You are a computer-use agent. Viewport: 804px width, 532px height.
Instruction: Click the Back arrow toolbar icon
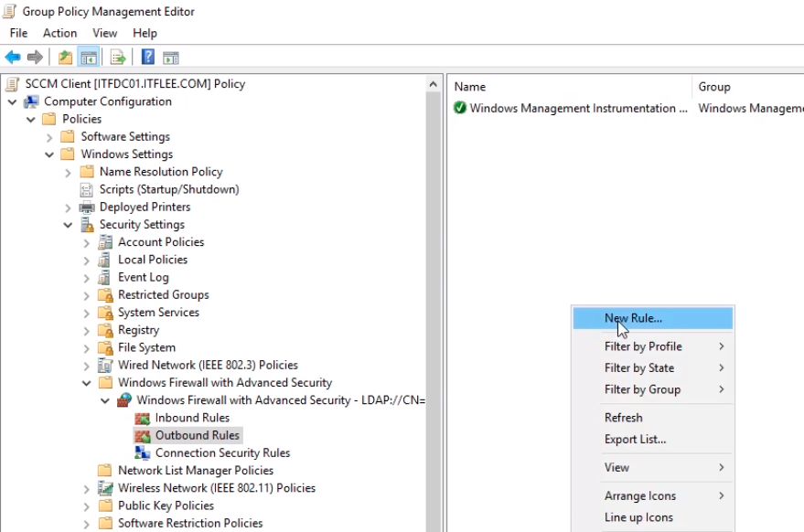click(x=12, y=58)
